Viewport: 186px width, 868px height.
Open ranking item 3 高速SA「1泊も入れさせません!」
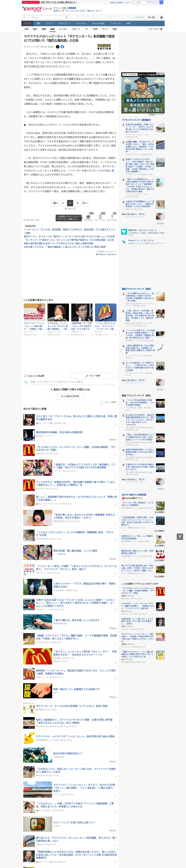pyautogui.click(x=140, y=165)
